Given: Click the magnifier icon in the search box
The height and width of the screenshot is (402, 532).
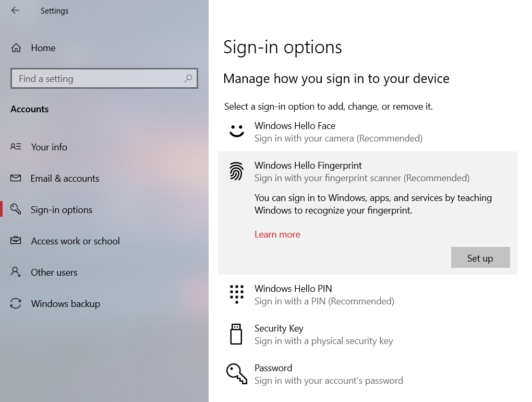Looking at the screenshot, I should click(188, 78).
